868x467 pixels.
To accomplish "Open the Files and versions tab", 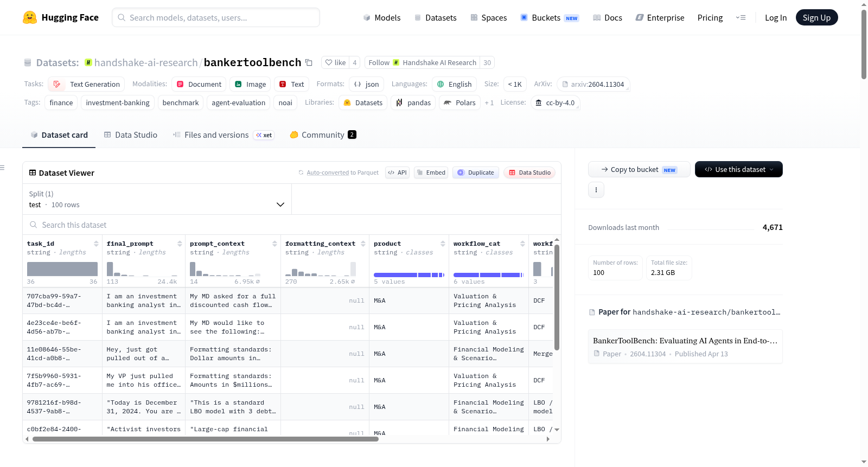I will pos(224,135).
